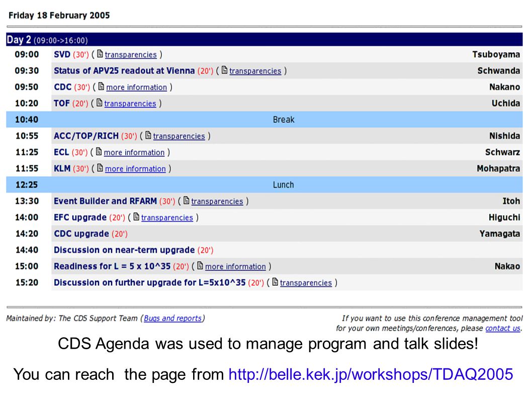Select the TOF talk title
This screenshot has width=532, height=399.
pyautogui.click(x=62, y=103)
